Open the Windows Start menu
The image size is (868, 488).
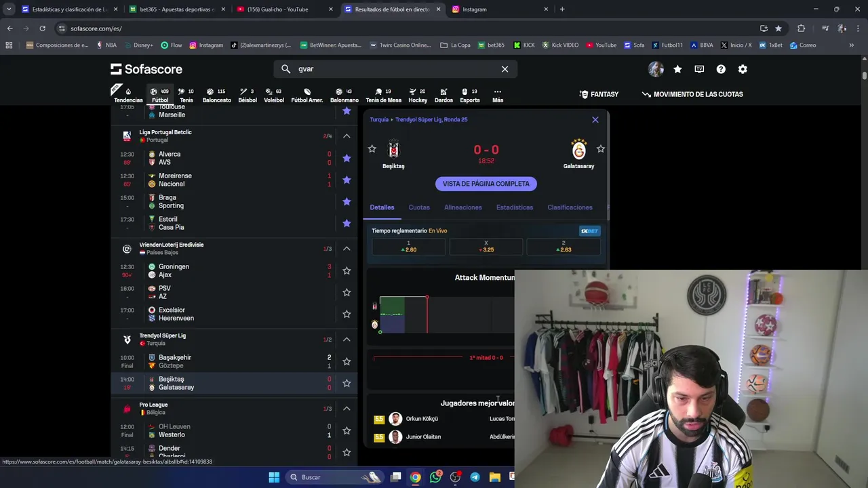pos(274,477)
